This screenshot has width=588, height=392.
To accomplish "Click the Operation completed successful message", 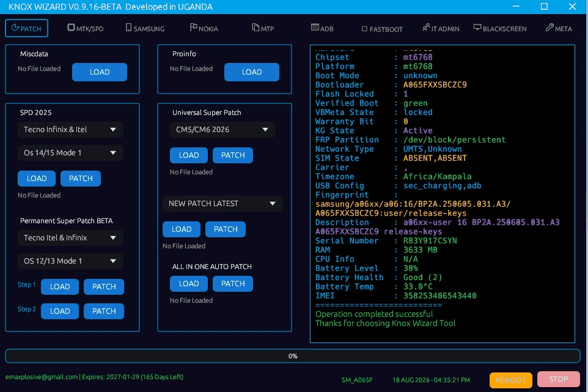I will pos(374,314).
